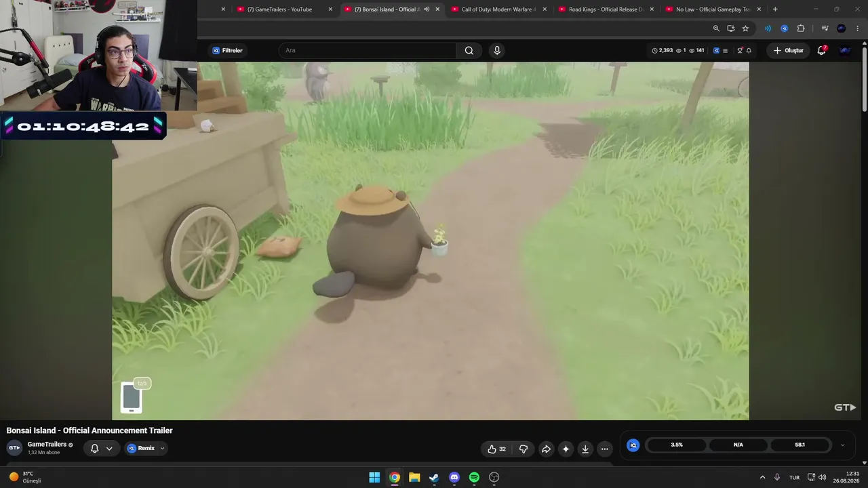
Task: Close the Bonsai Island tab
Action: (x=437, y=9)
